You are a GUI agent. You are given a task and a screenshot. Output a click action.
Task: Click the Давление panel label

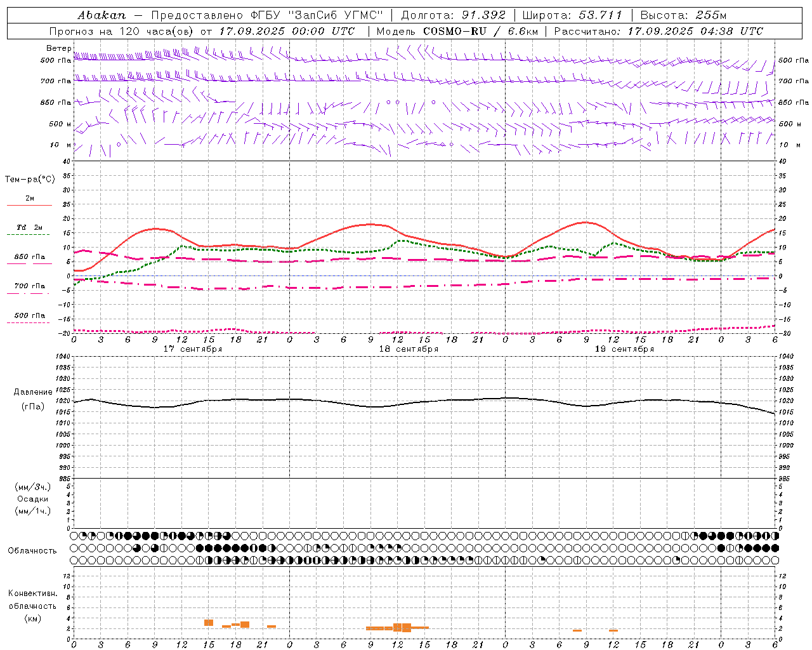pos(33,392)
